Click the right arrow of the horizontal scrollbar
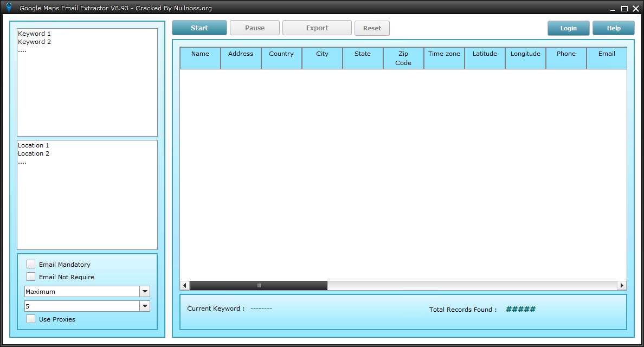This screenshot has height=347, width=644. (622, 285)
